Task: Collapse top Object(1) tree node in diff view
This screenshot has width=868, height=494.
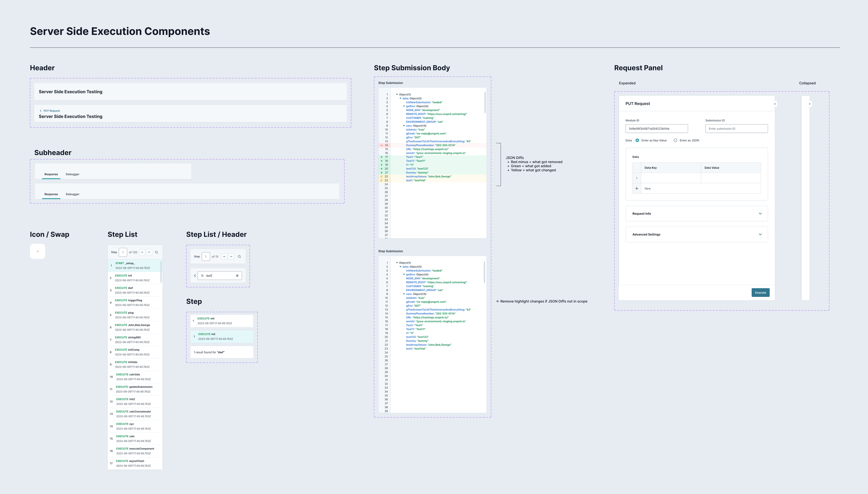Action: (x=397, y=94)
